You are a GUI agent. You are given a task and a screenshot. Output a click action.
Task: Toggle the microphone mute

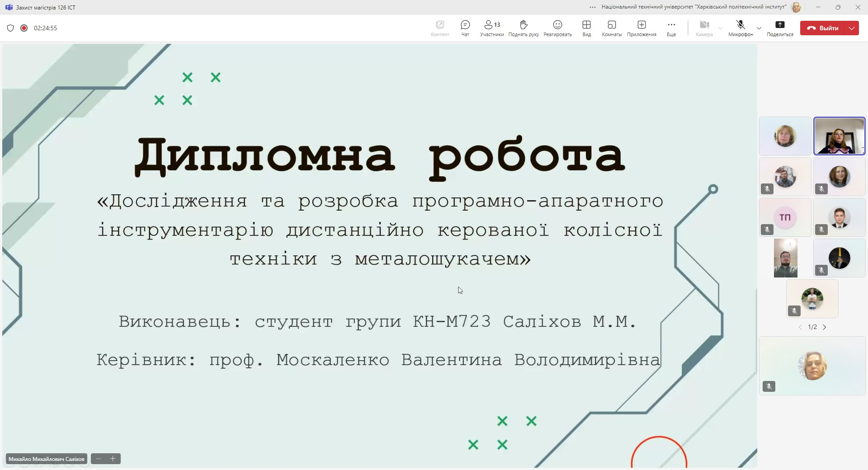[740, 28]
